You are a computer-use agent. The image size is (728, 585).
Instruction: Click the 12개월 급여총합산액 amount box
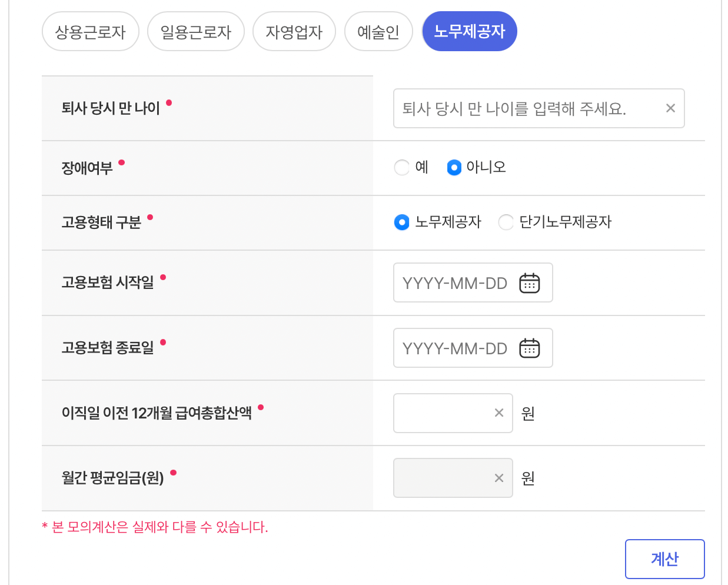click(441, 413)
